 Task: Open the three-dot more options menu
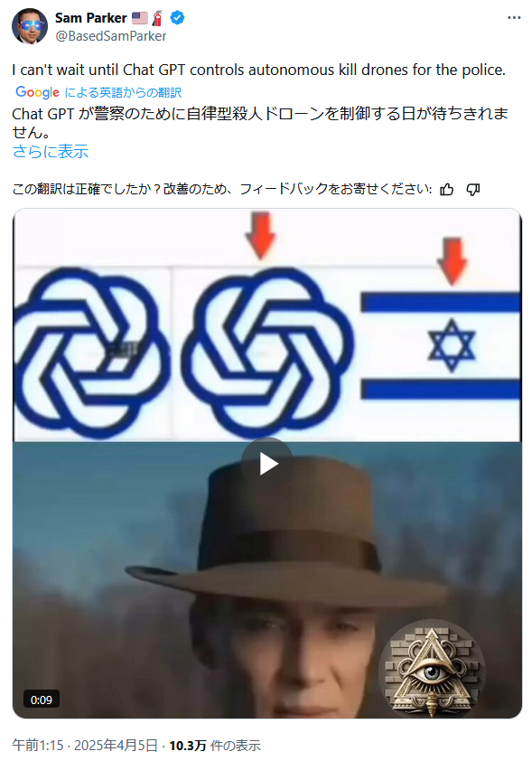[x=514, y=18]
